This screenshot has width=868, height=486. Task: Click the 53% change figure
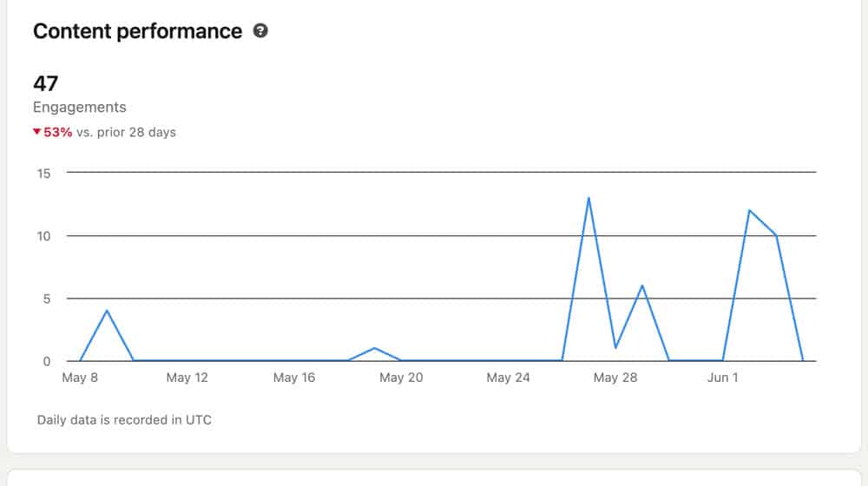(x=57, y=133)
